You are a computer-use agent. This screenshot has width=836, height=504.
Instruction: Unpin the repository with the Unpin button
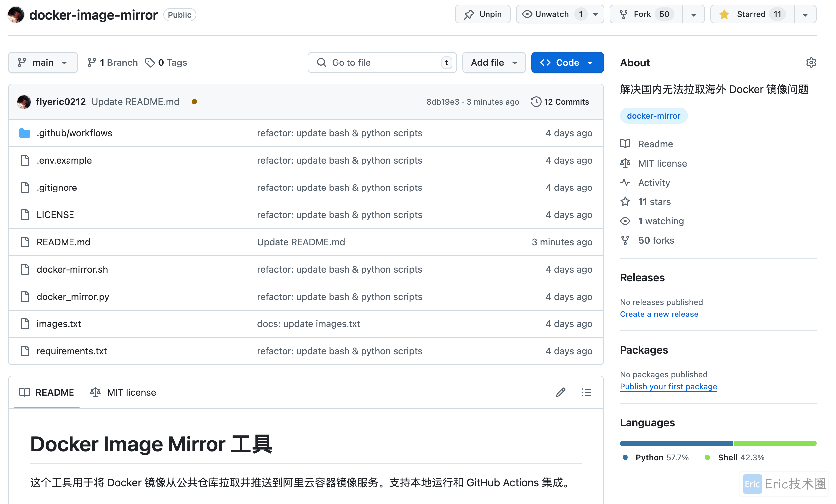[483, 14]
